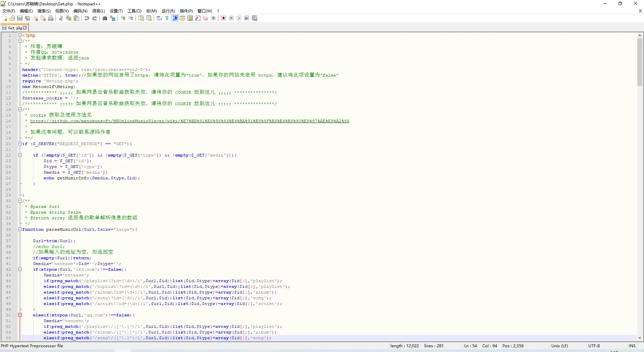Save recorded macro toolbar icon
The image size is (644, 352).
tap(255, 18)
